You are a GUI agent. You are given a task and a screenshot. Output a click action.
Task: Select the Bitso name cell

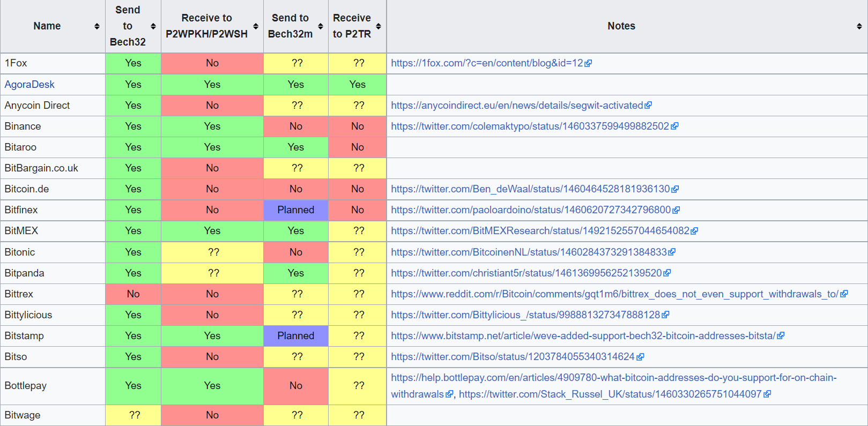tap(53, 357)
